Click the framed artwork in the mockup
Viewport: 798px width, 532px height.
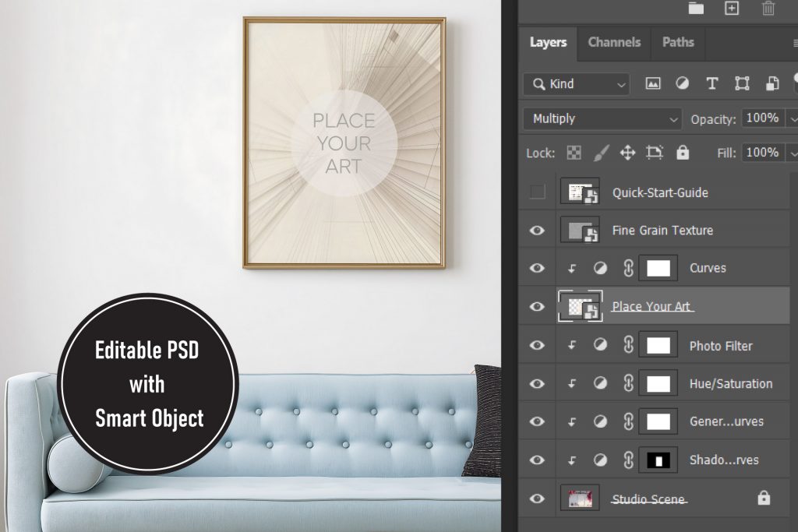(344, 143)
